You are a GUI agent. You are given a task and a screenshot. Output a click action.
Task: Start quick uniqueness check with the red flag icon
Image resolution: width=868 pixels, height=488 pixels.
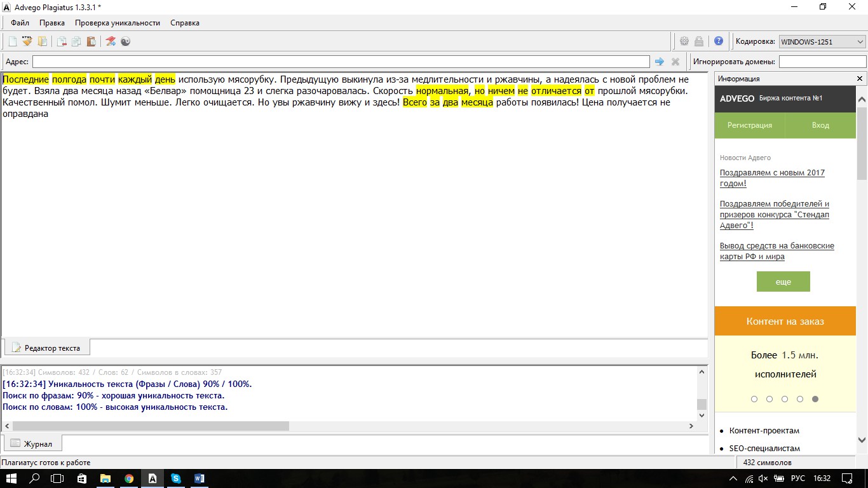pyautogui.click(x=111, y=41)
